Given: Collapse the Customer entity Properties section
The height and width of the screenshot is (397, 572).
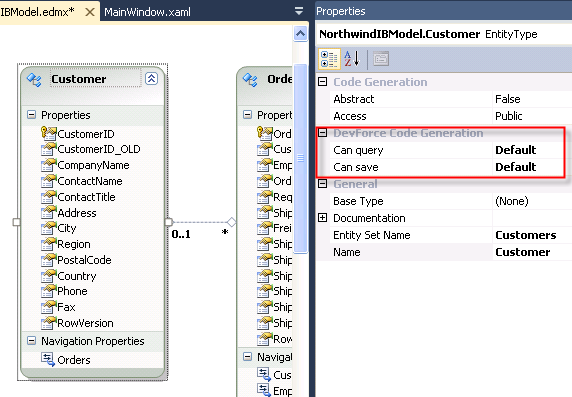Looking at the screenshot, I should (32, 115).
